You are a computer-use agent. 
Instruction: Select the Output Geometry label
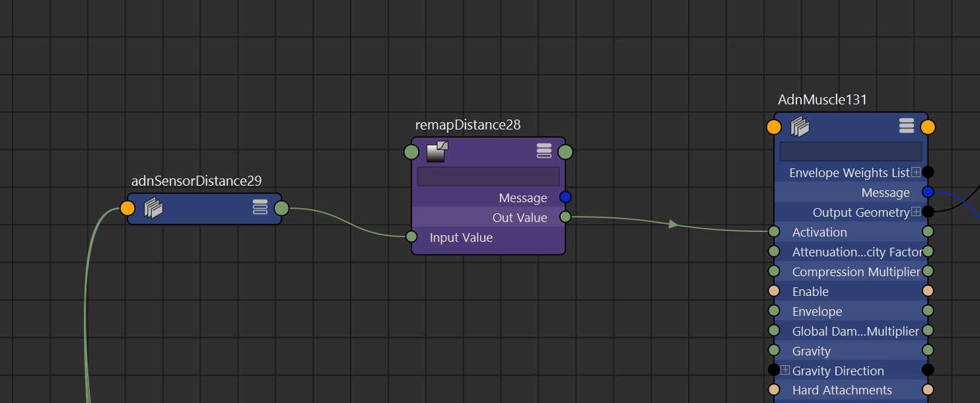[861, 212]
